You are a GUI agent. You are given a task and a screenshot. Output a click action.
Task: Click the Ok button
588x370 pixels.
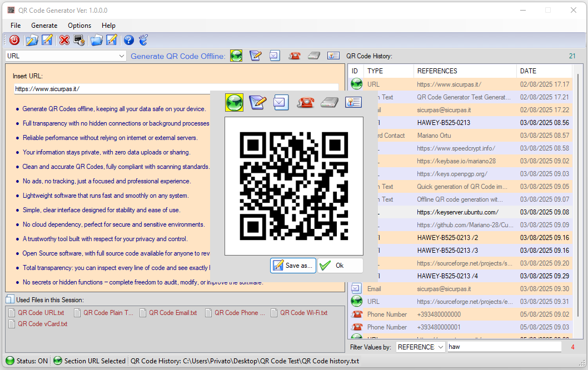(x=340, y=266)
